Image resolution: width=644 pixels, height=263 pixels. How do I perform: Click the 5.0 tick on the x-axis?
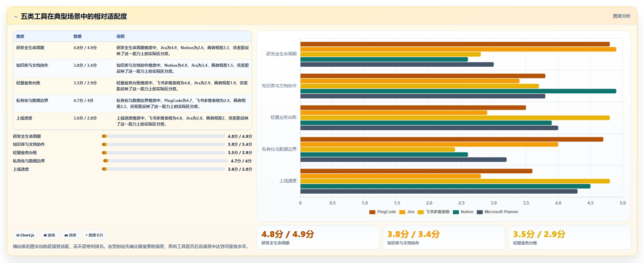click(622, 203)
